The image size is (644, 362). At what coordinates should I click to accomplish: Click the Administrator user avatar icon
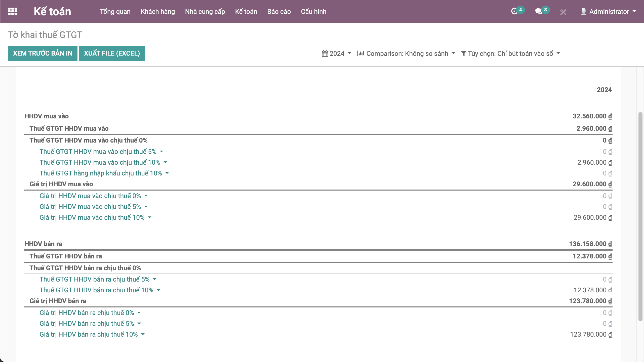pyautogui.click(x=583, y=12)
